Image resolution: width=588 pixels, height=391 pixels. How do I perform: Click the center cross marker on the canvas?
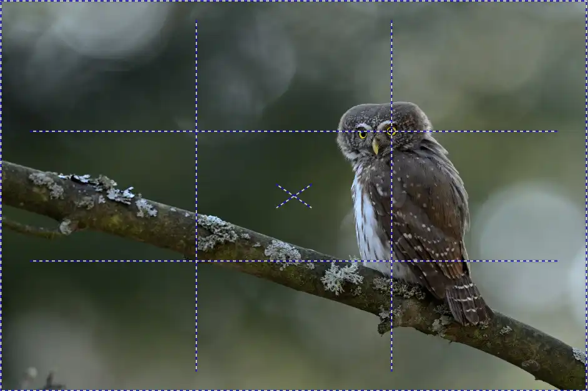point(293,196)
